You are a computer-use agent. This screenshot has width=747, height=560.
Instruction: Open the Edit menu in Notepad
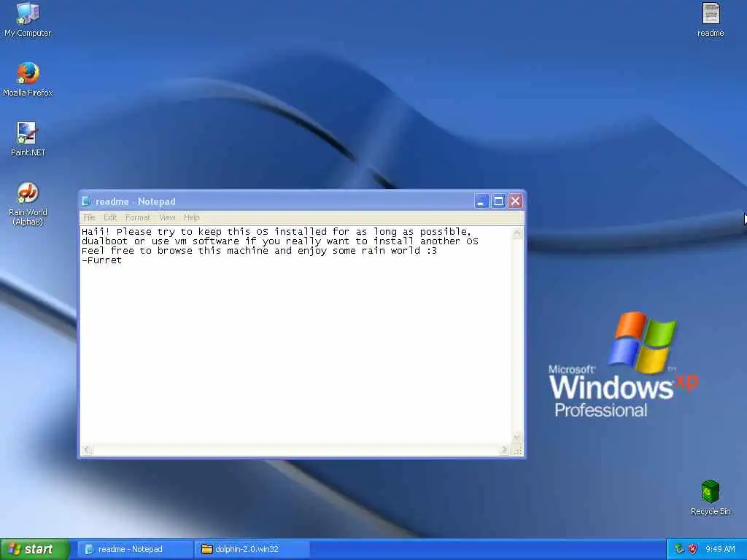110,217
